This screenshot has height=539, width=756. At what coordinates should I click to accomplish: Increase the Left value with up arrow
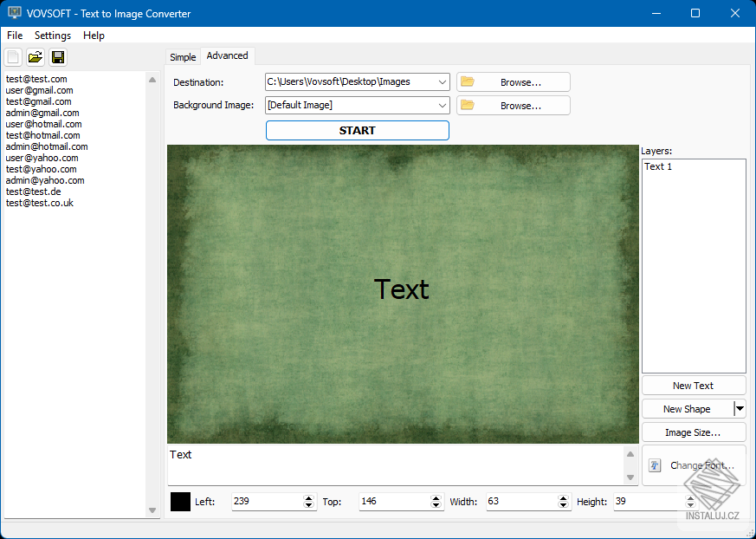click(309, 498)
